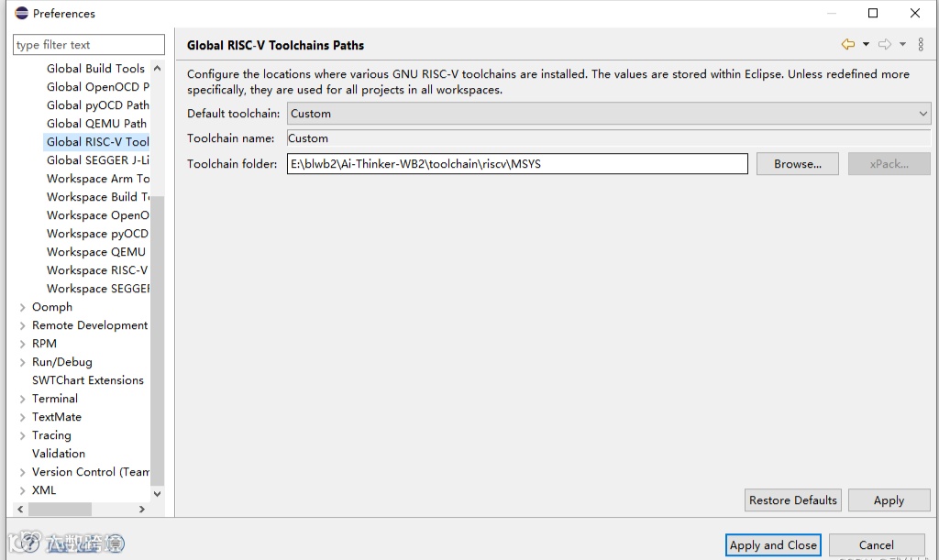
Task: Open the forward history dropdown arrow
Action: point(902,44)
